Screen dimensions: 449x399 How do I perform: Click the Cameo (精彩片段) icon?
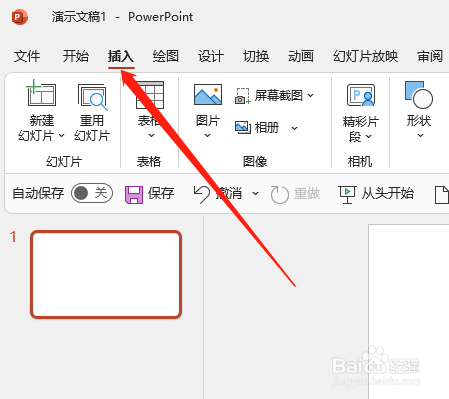tap(361, 95)
